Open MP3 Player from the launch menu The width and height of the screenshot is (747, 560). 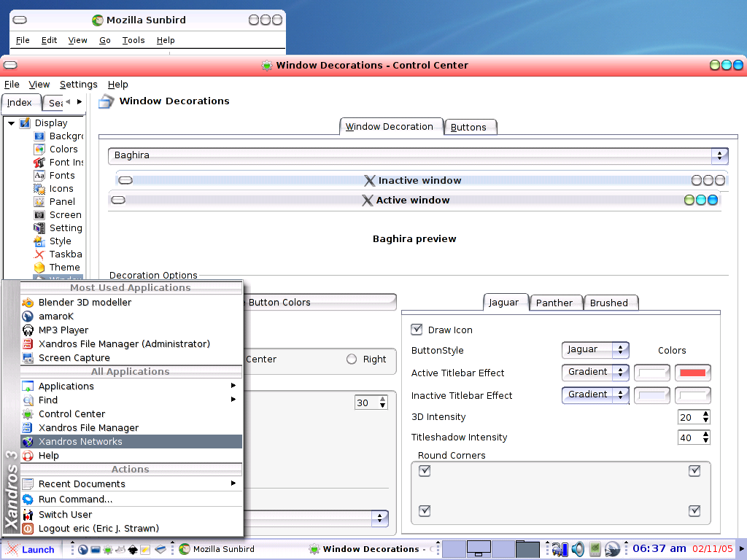131,330
